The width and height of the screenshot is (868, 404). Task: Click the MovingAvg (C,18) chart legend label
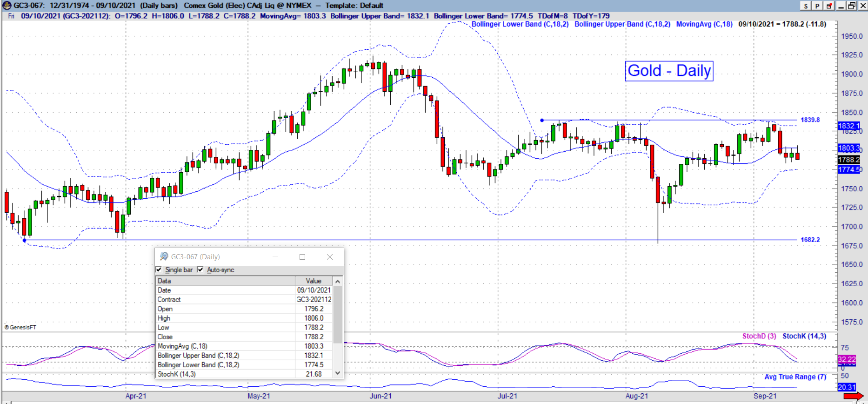coord(704,24)
